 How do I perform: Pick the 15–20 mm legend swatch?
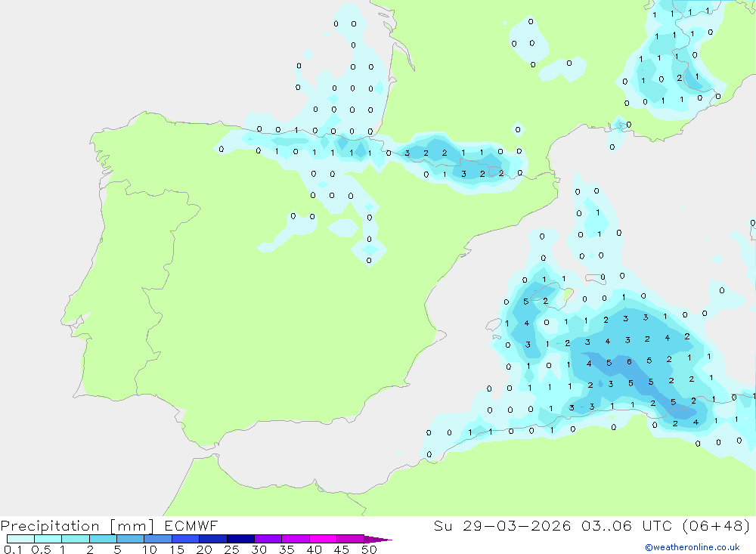(x=186, y=539)
